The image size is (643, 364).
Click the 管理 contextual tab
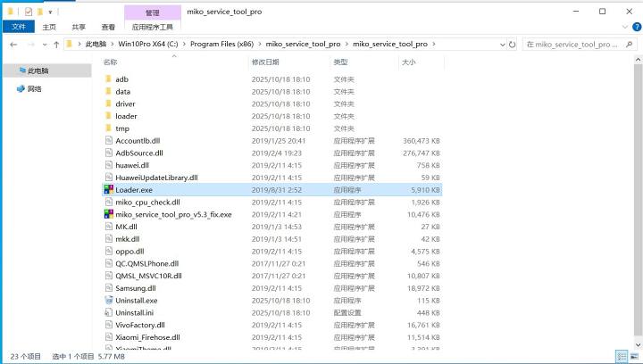point(153,12)
